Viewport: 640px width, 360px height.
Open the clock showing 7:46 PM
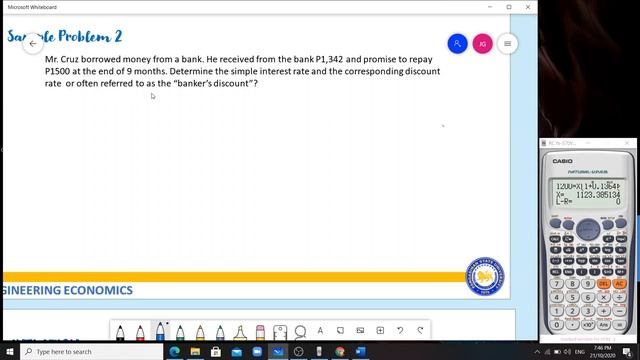coord(602,351)
